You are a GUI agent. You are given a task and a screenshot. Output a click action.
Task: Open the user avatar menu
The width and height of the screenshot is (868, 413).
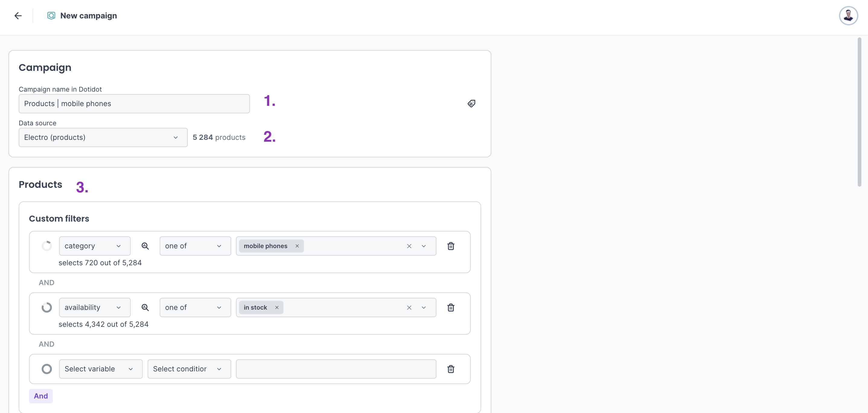pos(848,16)
